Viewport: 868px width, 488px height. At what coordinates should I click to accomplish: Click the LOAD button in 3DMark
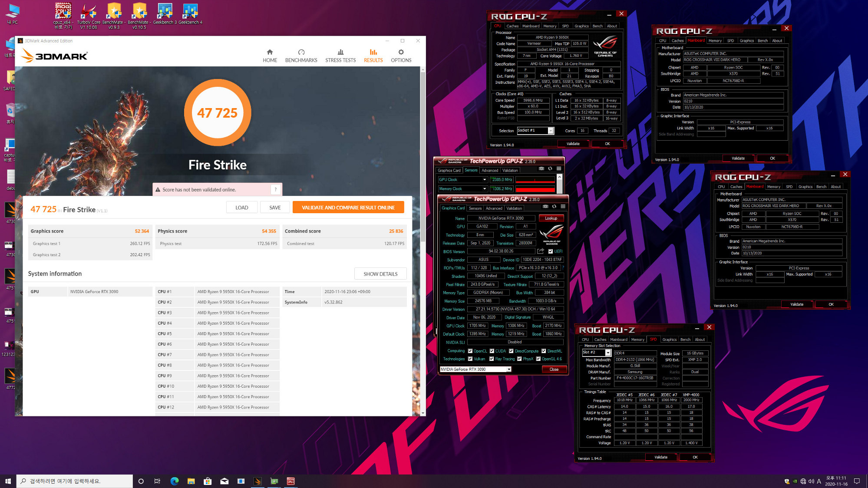(x=242, y=208)
